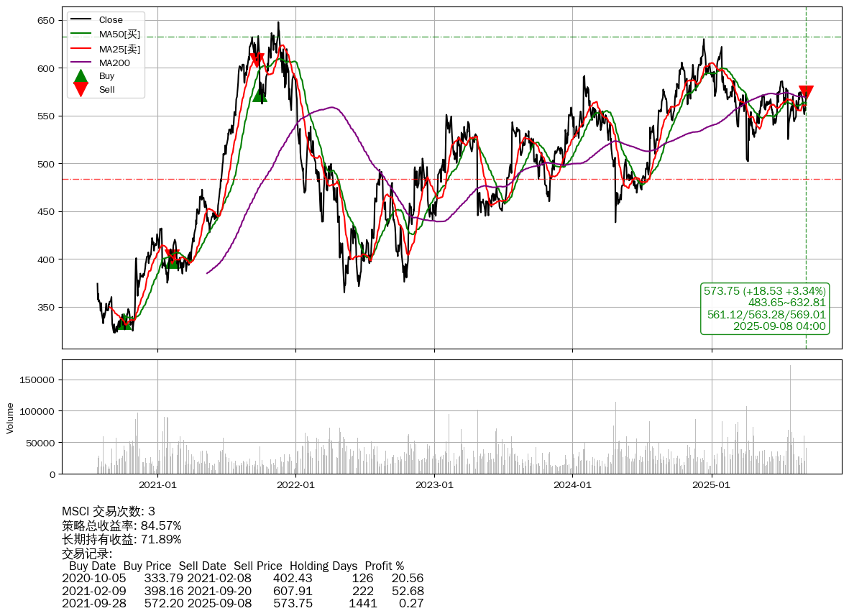
Task: Click the Profit % column header
Action: 384,566
